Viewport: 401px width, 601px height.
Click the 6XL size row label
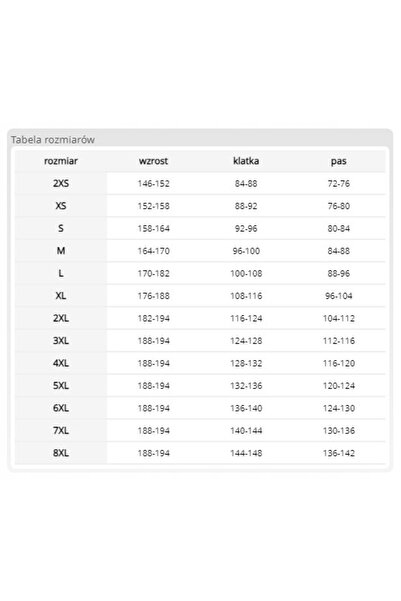point(61,408)
